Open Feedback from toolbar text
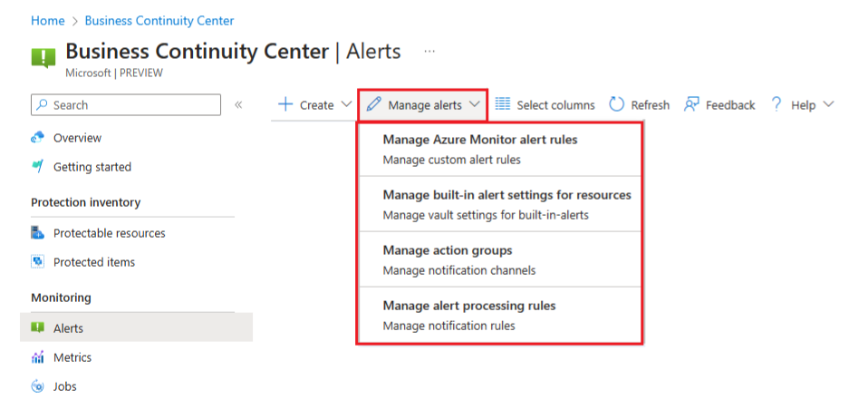The height and width of the screenshot is (419, 868). pyautogui.click(x=730, y=105)
